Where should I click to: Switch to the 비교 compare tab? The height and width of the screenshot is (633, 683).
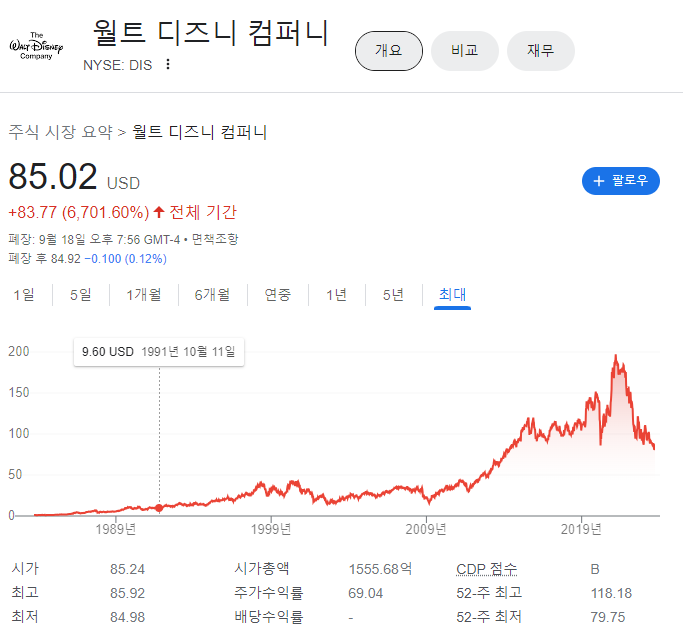pos(464,51)
